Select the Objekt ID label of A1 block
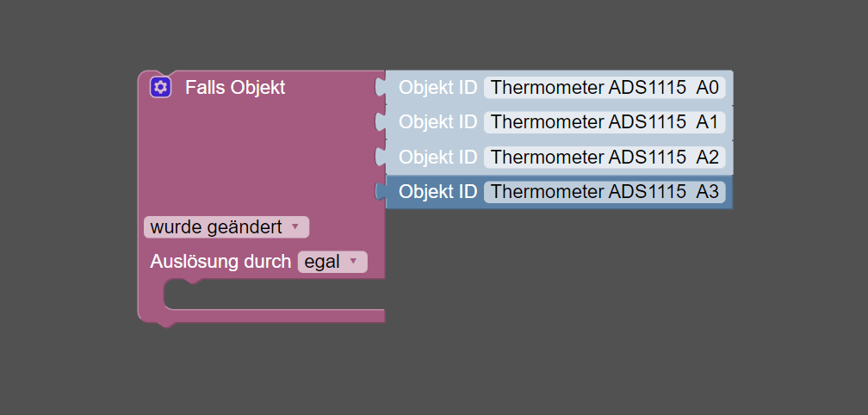868x415 pixels. coord(437,121)
